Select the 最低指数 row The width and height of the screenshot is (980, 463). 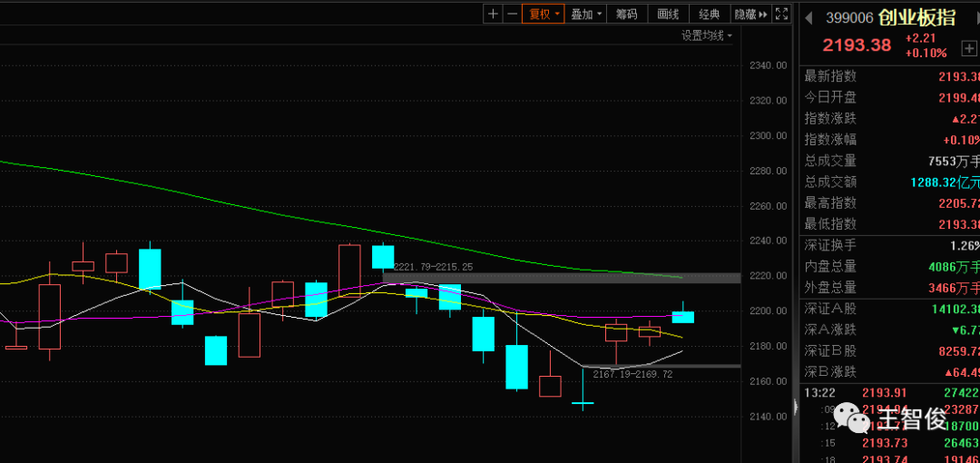[892, 224]
